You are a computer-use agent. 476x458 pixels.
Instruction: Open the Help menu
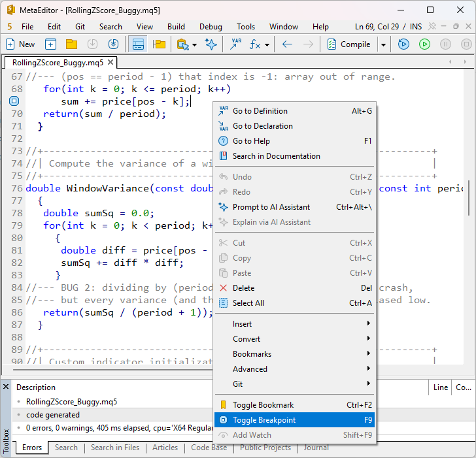tap(320, 27)
